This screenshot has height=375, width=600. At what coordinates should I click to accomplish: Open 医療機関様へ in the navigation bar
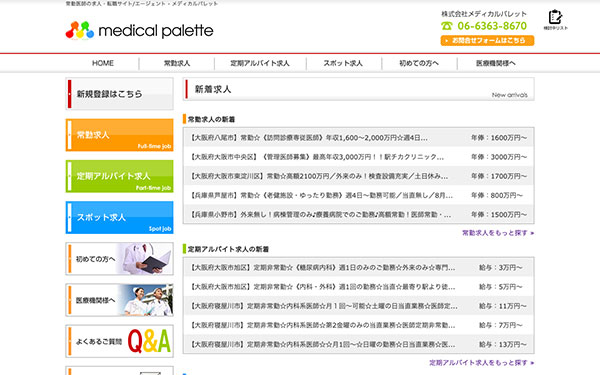click(x=496, y=63)
